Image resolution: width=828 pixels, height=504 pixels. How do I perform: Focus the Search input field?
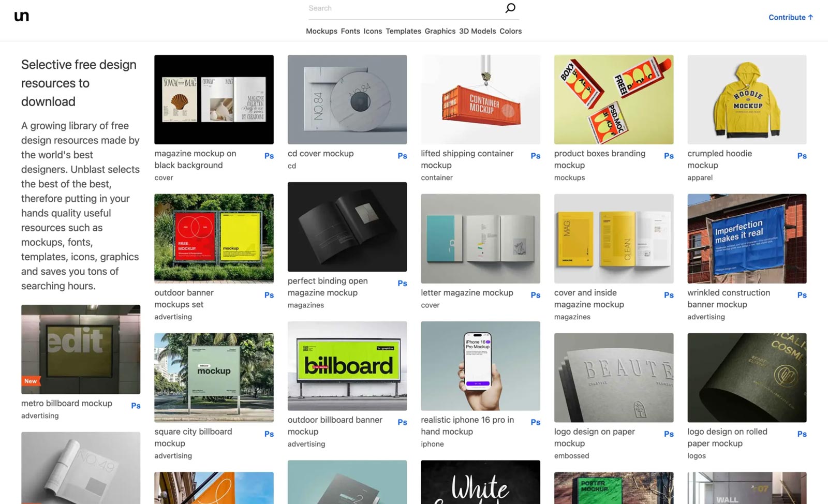click(405, 8)
